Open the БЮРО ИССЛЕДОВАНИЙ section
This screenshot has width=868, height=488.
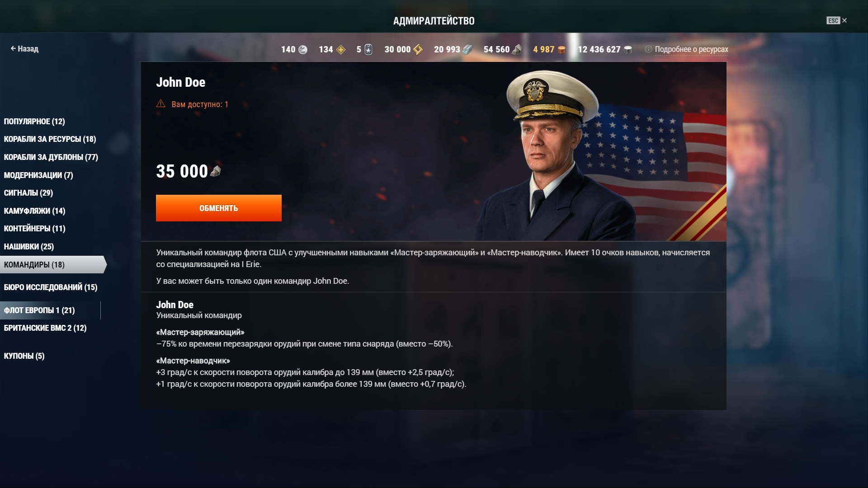coord(51,287)
